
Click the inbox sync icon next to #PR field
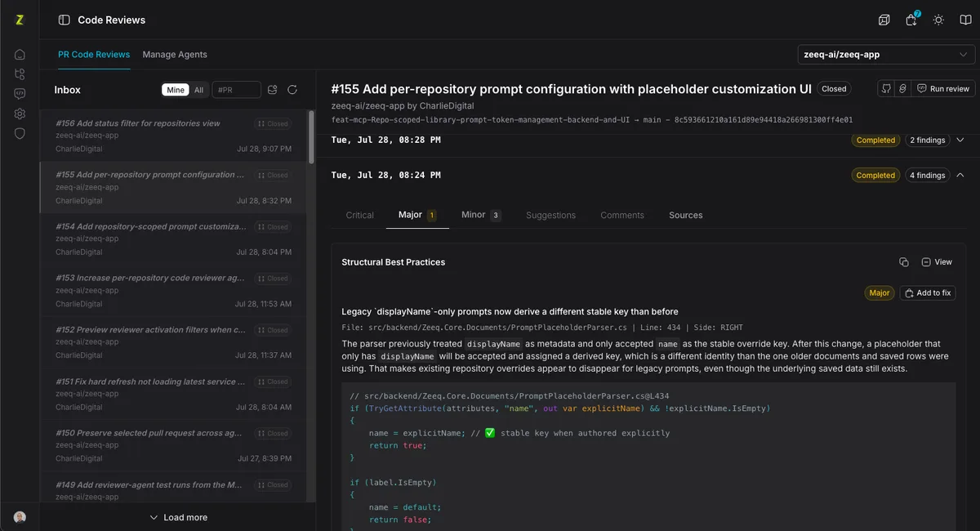[273, 90]
